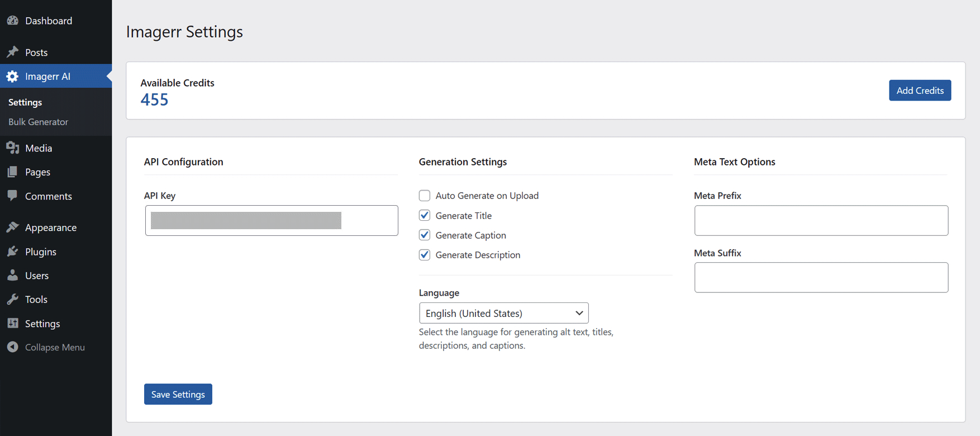The width and height of the screenshot is (980, 436).
Task: Click the language help description text
Action: [x=516, y=339]
